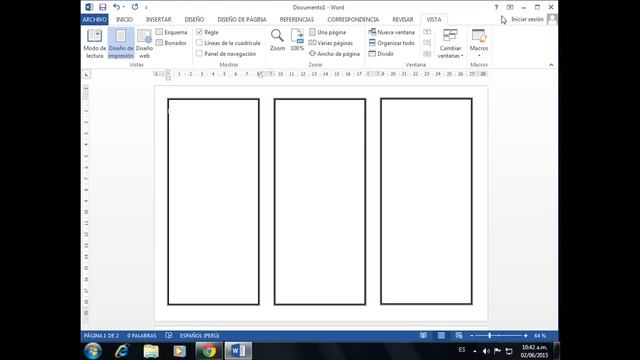
Task: Open the Undo history dropdown arrow
Action: 124,7
